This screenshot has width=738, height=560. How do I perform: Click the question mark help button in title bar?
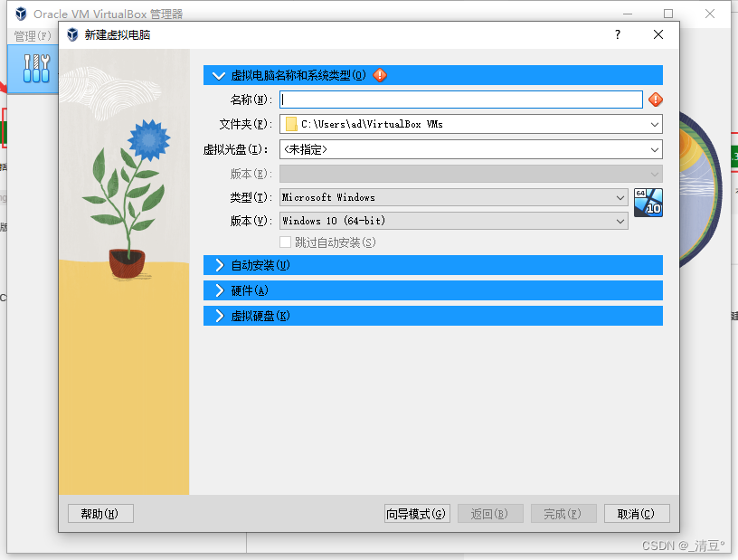pos(618,34)
